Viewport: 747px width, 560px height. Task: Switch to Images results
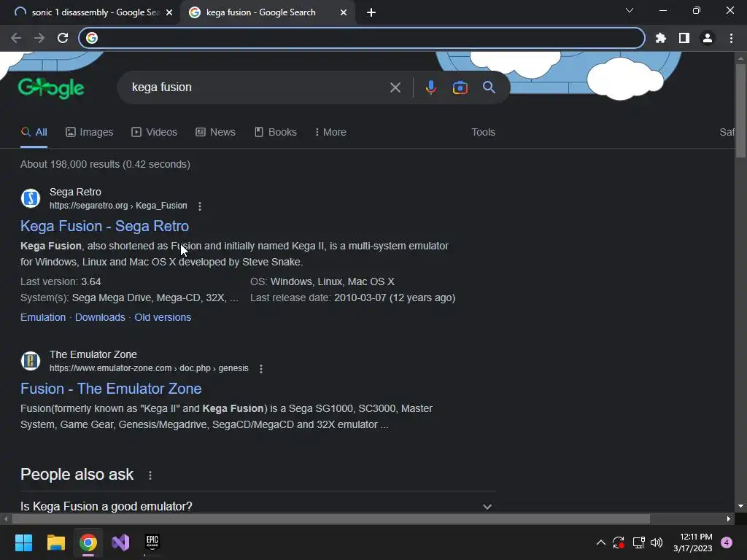[x=90, y=133]
